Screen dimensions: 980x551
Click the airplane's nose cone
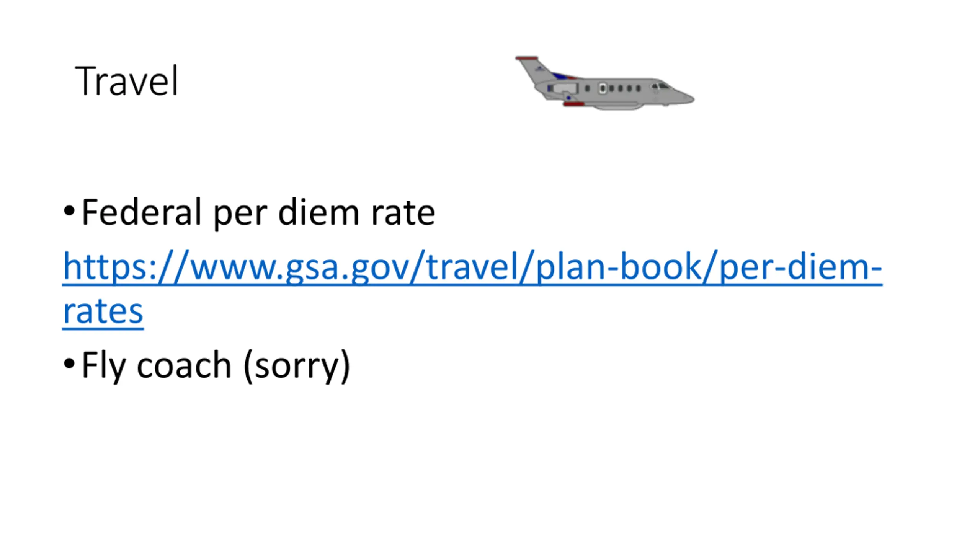(685, 98)
